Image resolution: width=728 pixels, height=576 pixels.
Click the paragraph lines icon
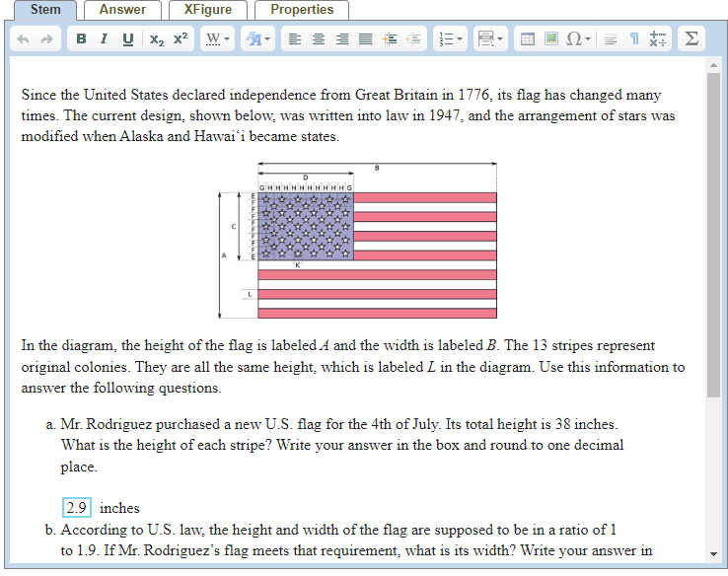611,39
